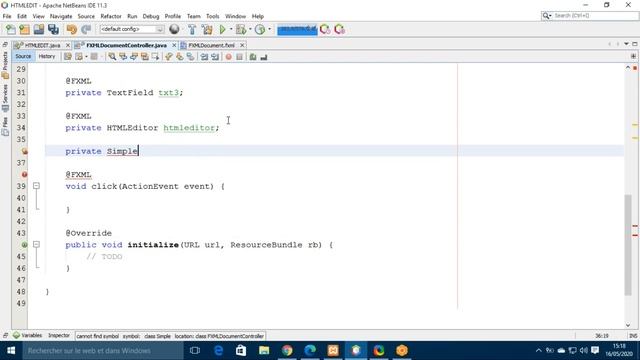
Task: Click into the Search (Ctrl+I) field
Action: (595, 16)
